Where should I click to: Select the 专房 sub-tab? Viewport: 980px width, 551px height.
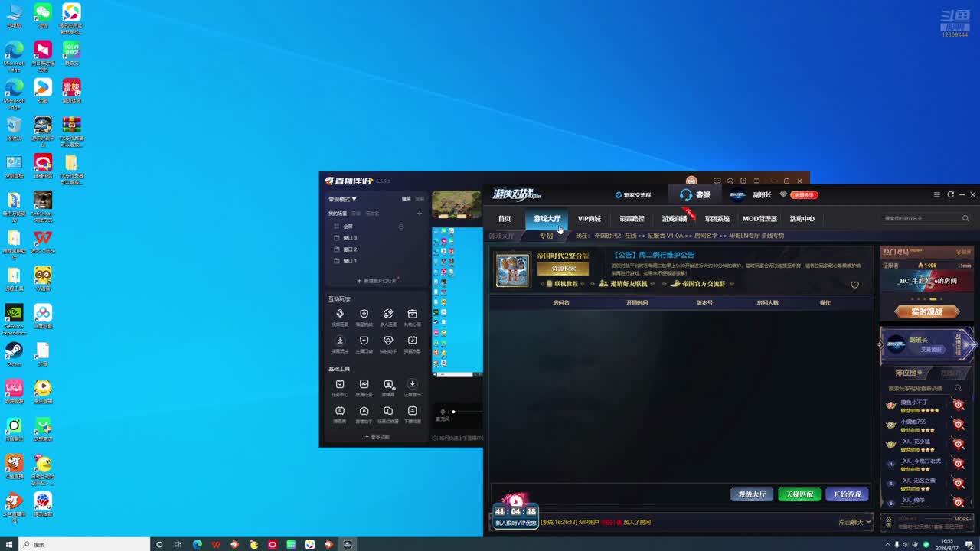(x=546, y=236)
